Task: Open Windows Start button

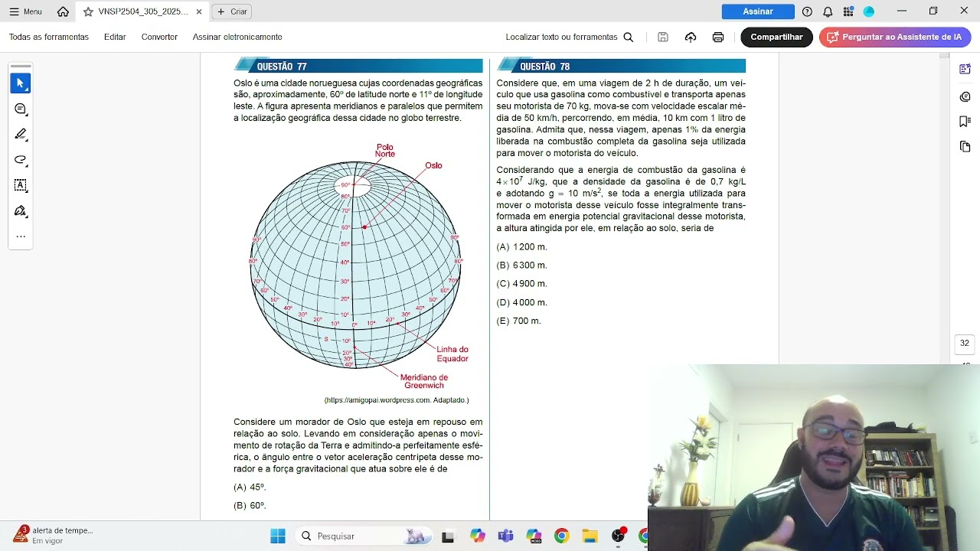Action: pyautogui.click(x=277, y=536)
